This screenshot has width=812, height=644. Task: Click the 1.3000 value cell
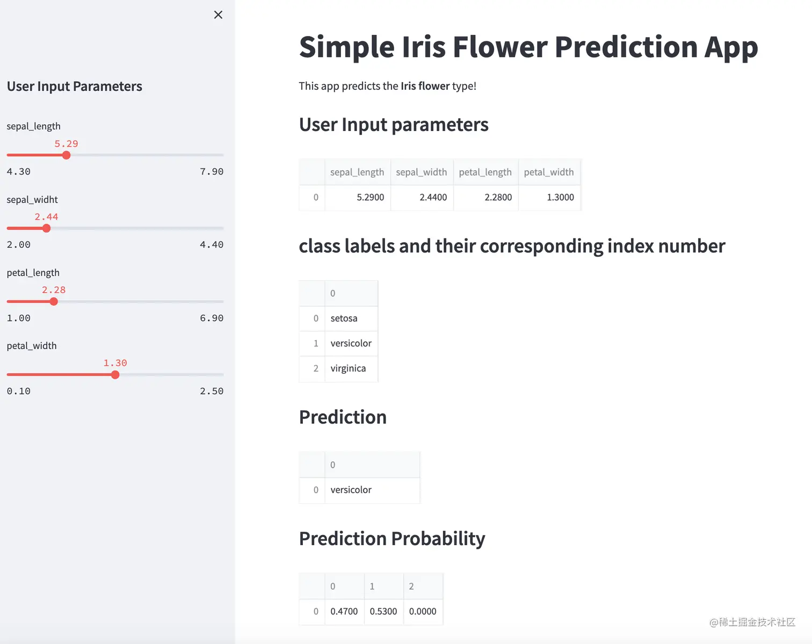(x=560, y=197)
